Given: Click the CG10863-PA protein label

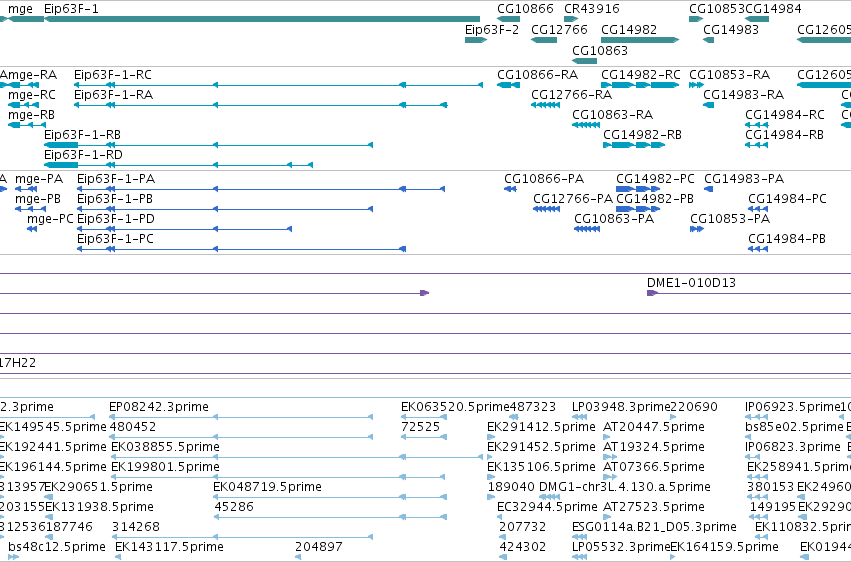Looking at the screenshot, I should (614, 219).
